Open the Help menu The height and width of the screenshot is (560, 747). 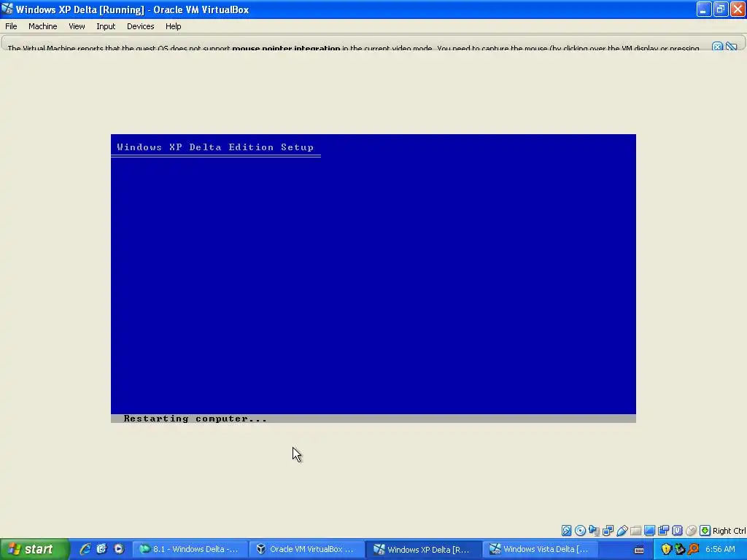(x=174, y=26)
